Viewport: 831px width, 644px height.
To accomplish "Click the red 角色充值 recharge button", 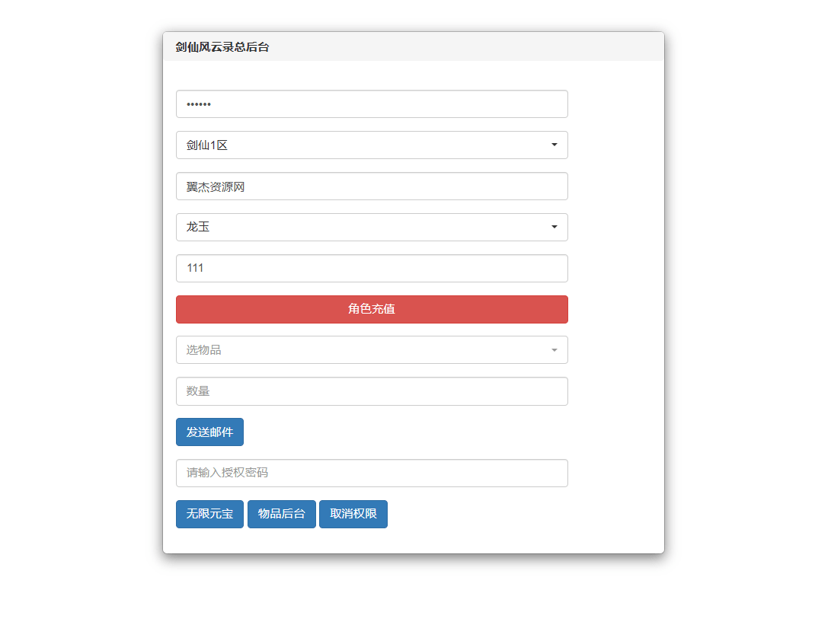I will tap(372, 309).
